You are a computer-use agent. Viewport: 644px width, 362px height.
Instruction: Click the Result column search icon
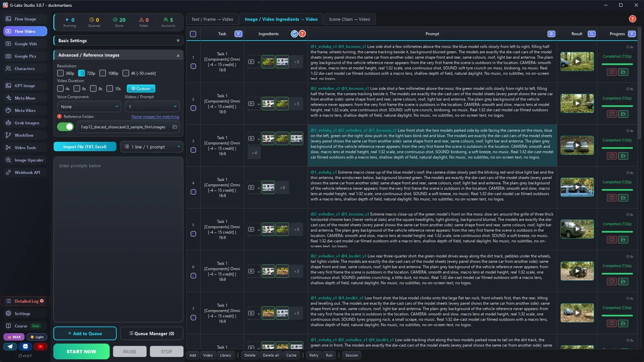coord(591,34)
